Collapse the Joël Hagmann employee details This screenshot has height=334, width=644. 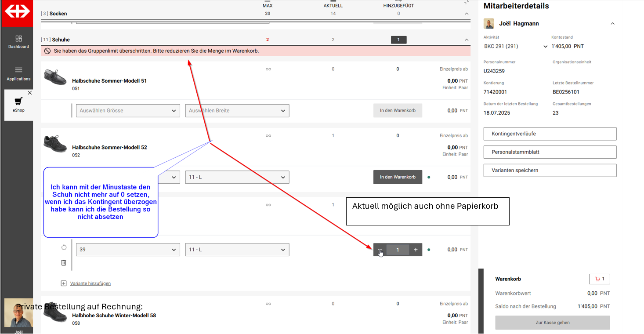point(613,24)
